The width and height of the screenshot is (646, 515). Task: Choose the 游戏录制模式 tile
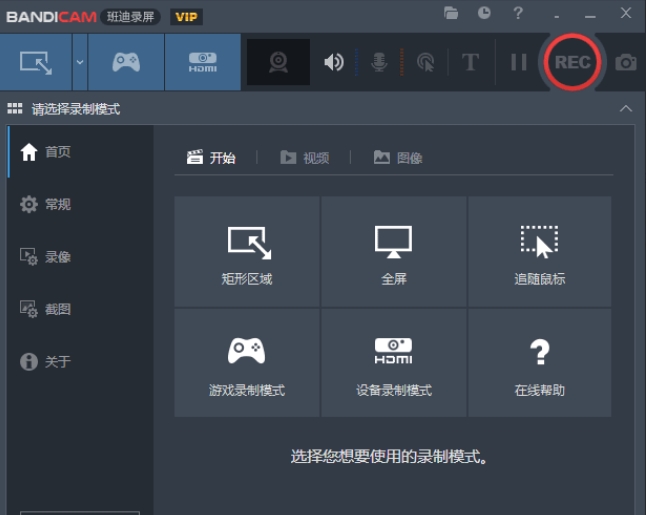tap(247, 363)
